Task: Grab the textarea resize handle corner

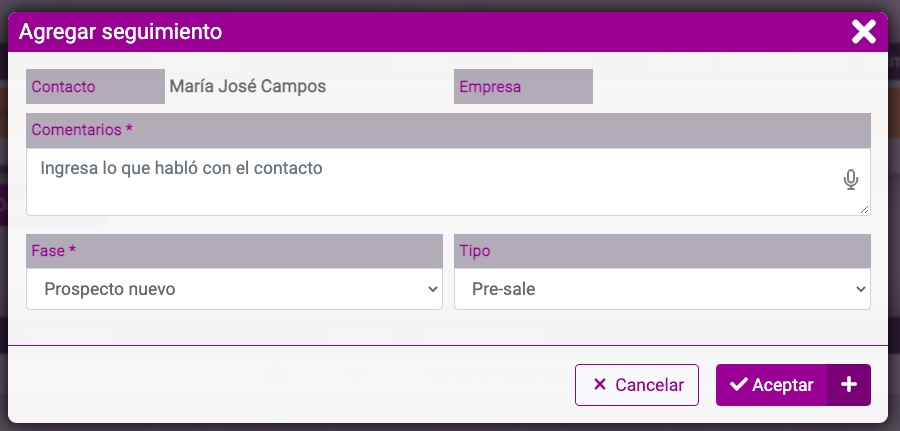Action: coord(864,210)
